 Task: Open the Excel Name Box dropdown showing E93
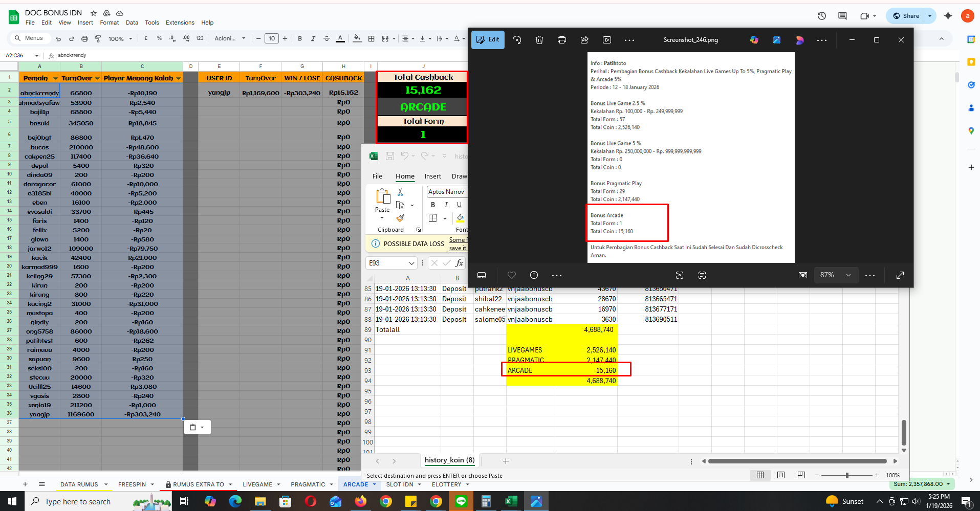click(x=411, y=263)
